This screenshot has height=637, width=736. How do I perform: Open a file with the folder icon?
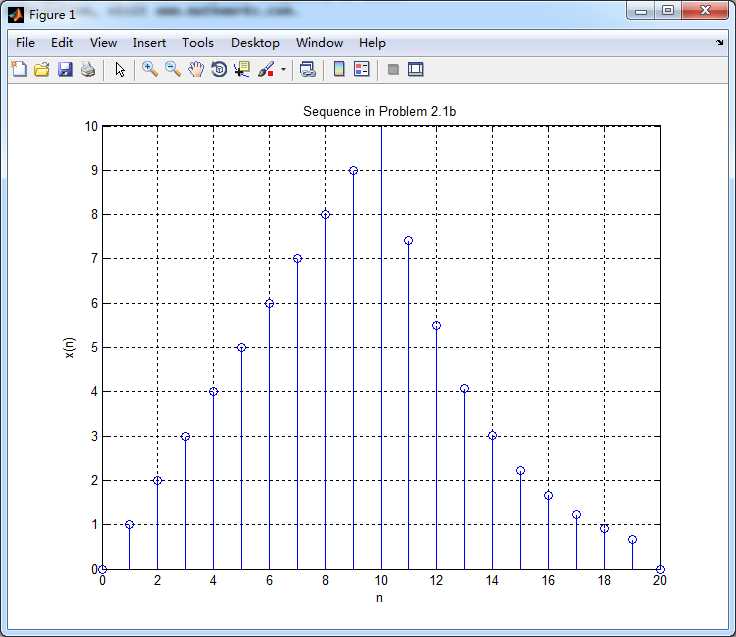pyautogui.click(x=42, y=69)
